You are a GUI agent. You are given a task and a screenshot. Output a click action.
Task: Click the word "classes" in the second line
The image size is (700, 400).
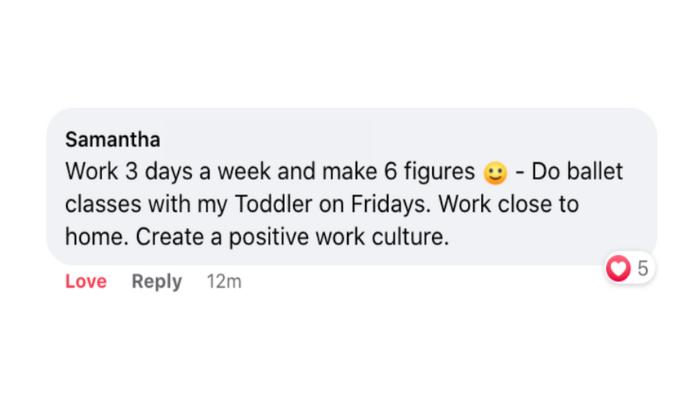coord(98,205)
